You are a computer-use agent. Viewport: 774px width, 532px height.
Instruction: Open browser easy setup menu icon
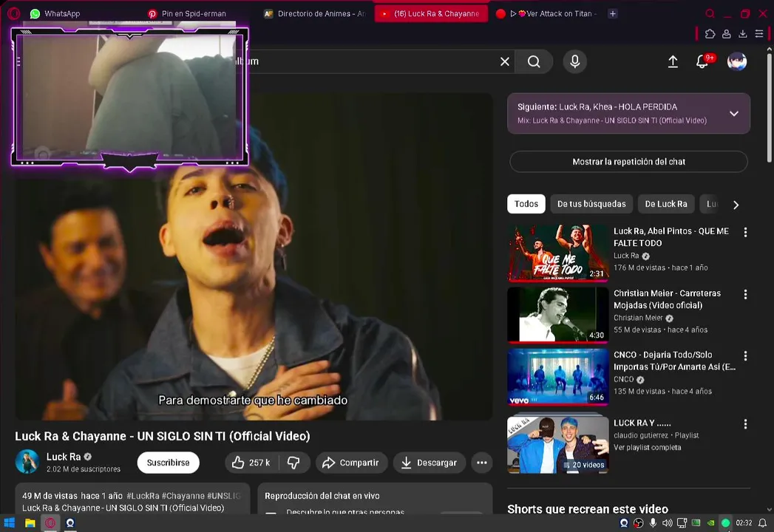759,33
